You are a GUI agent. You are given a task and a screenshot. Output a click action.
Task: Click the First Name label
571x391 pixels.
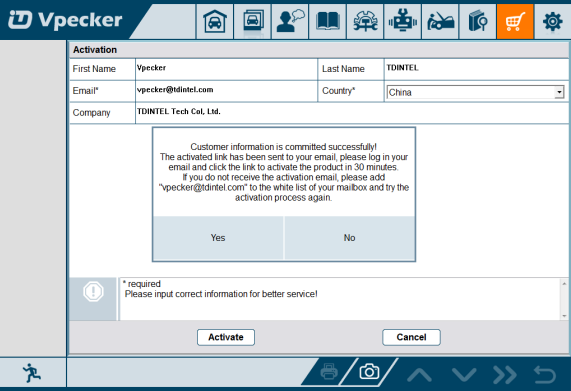click(x=94, y=69)
